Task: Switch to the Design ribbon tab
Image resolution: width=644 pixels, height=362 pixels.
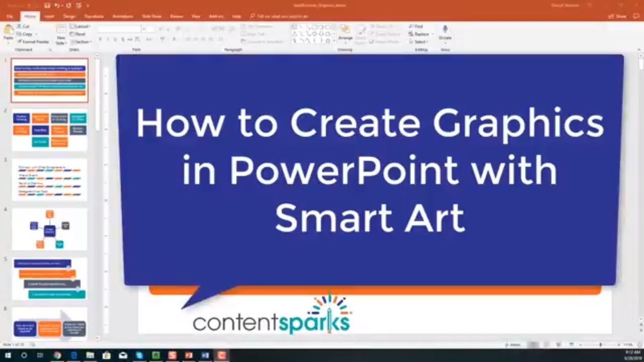Action: (69, 16)
